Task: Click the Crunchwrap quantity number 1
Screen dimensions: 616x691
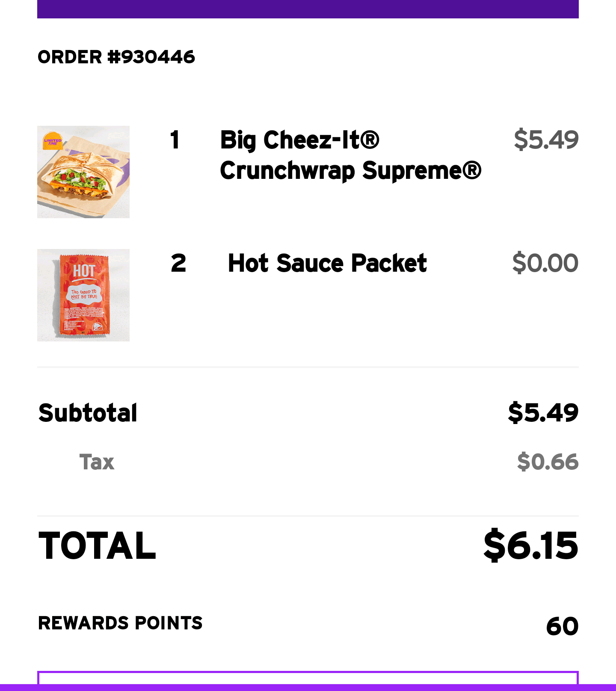Action: click(x=175, y=140)
